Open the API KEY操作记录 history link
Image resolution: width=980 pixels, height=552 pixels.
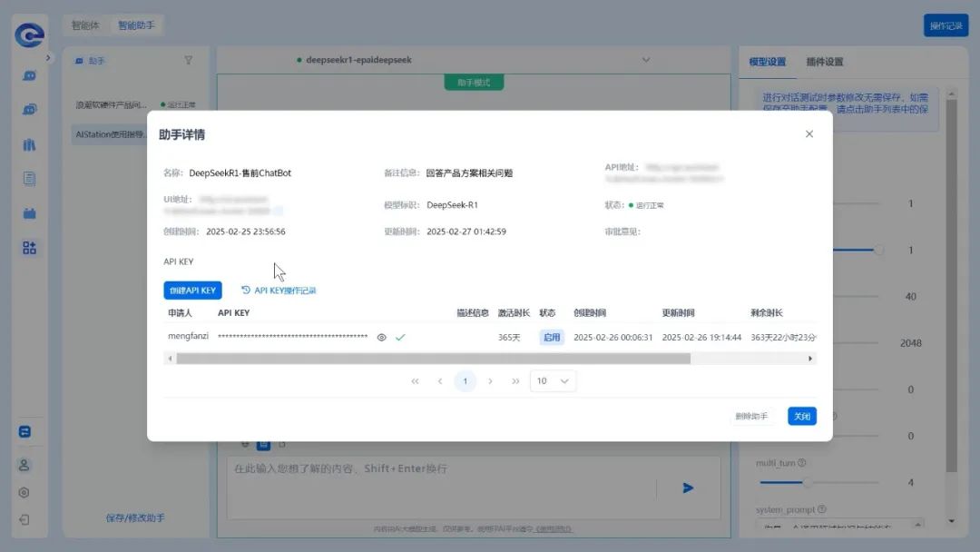click(x=279, y=291)
